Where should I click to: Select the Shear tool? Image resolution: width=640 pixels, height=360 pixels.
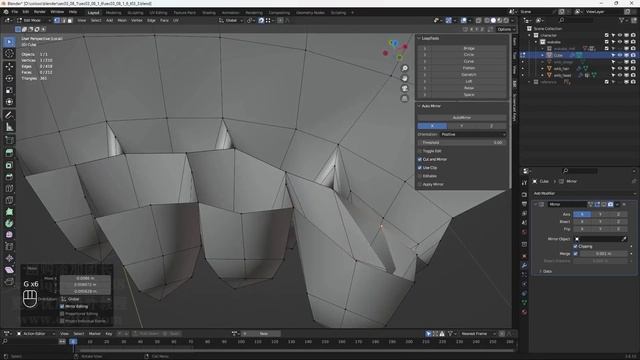[9, 270]
